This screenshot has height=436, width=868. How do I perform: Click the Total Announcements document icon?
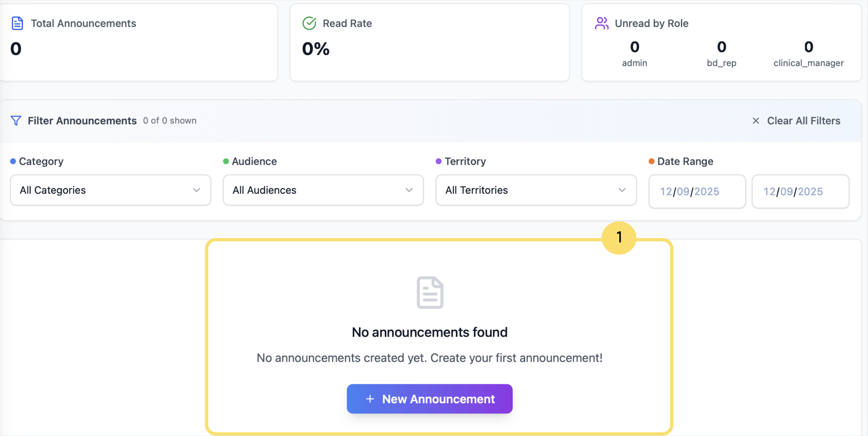click(17, 23)
